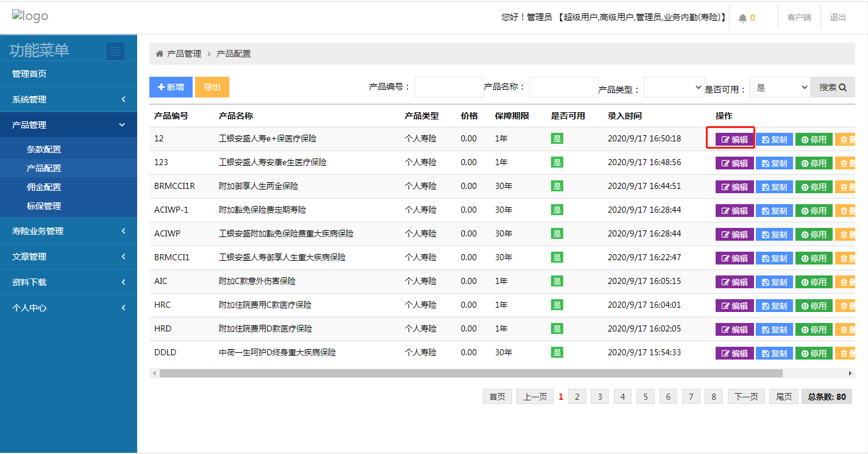The height and width of the screenshot is (454, 868).
Task: Click the home icon in breadcrumb
Action: [160, 54]
